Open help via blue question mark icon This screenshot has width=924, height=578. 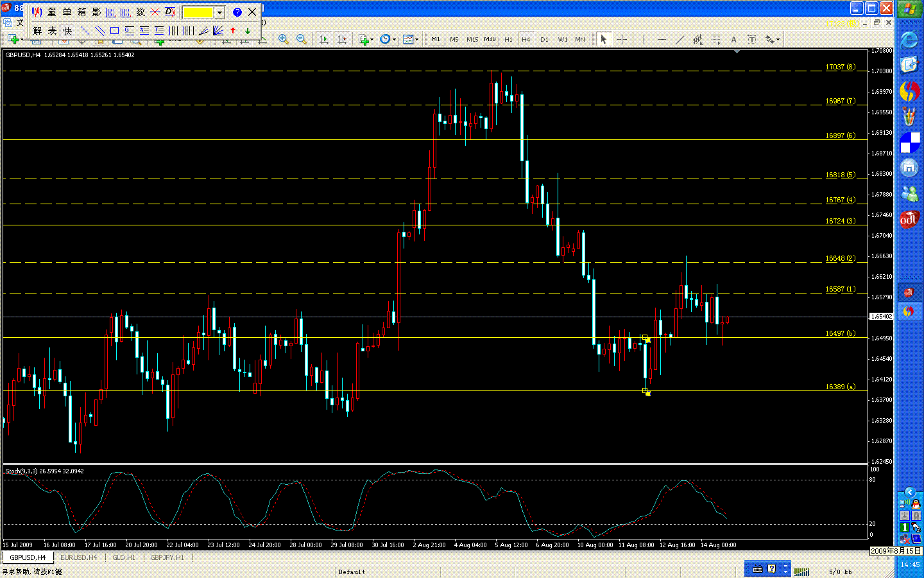coord(237,12)
